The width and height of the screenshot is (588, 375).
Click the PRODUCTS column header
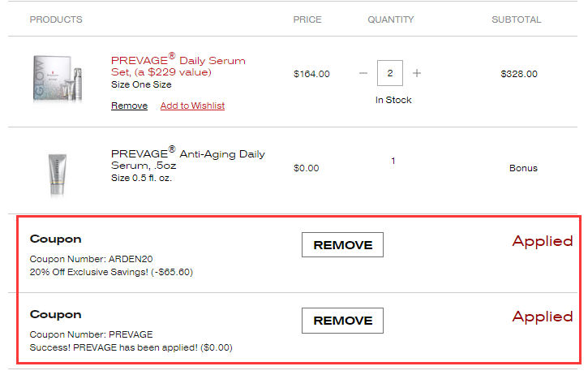56,19
